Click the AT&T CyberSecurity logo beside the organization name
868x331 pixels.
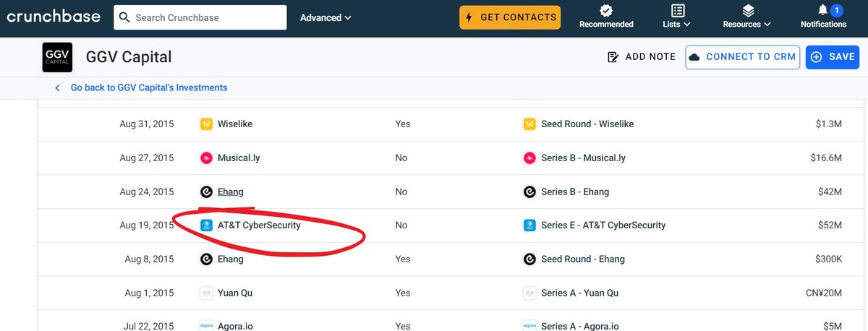click(x=206, y=225)
